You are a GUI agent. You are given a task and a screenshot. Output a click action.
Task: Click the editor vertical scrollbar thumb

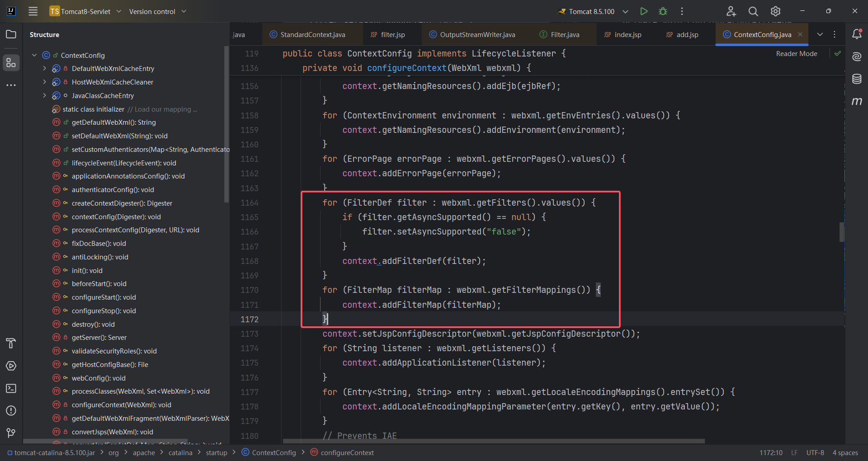tap(842, 232)
